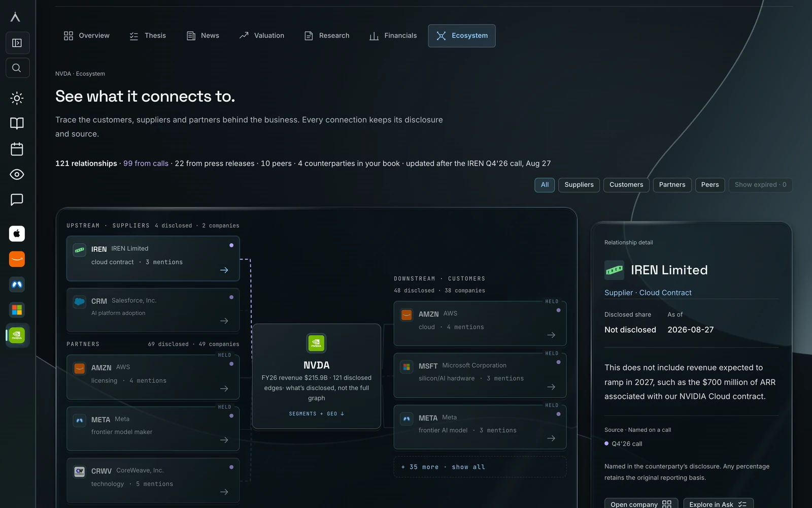Open the CRWV CoreWeave card arrow
Image resolution: width=812 pixels, height=508 pixels.
click(224, 492)
